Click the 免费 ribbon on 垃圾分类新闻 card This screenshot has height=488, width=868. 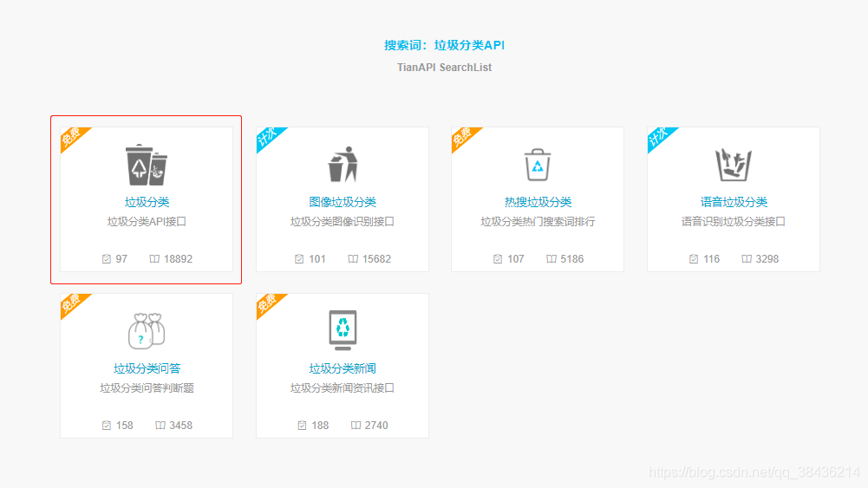[268, 303]
